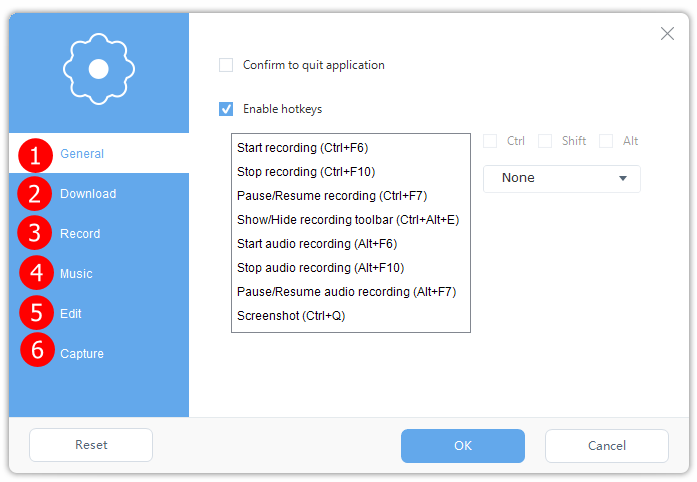
Task: Tick the Alt modifier checkbox
Action: pos(606,141)
